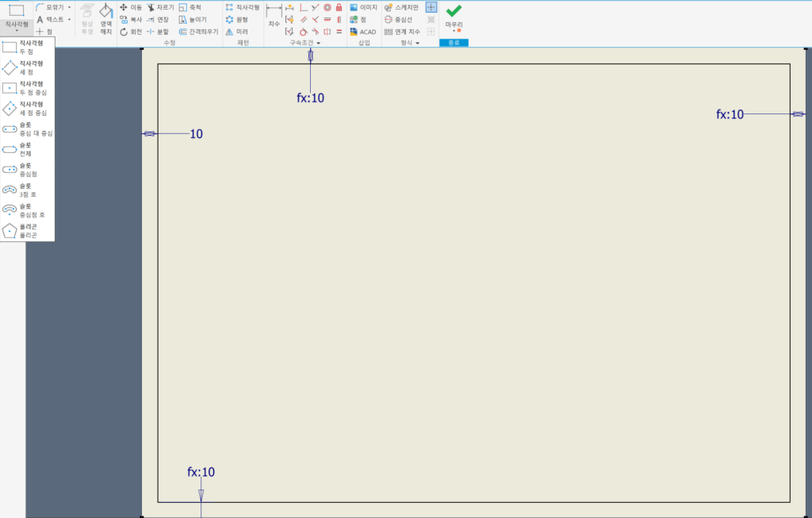Select the 자르기 trim tool
This screenshot has width=812, height=518.
(160, 7)
